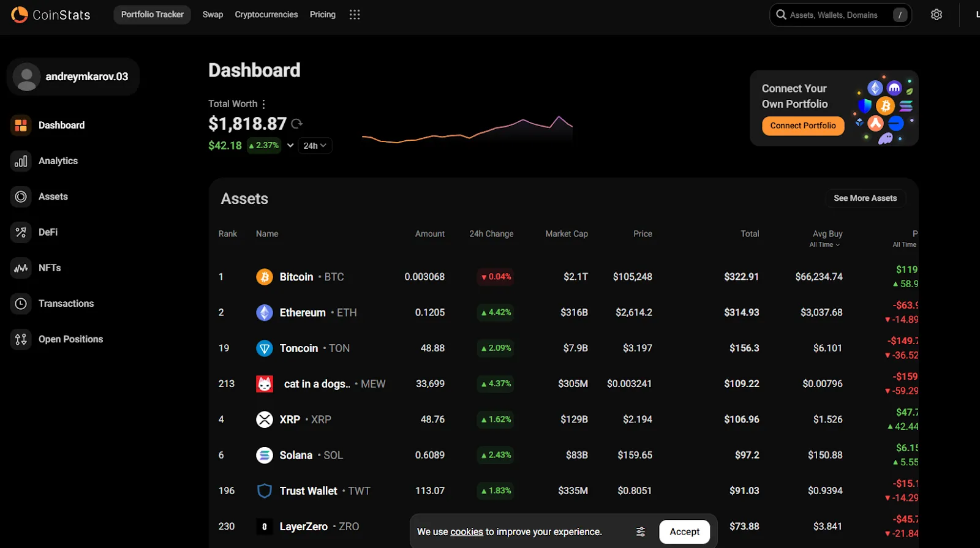This screenshot has width=980, height=548.
Task: Open Avg Buy All Time dropdown
Action: (x=825, y=244)
